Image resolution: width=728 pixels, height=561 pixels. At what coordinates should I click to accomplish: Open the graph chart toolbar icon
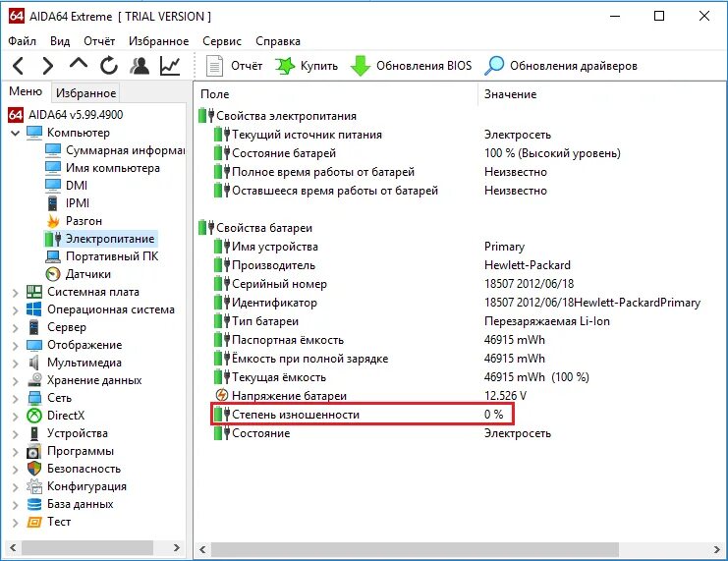(169, 66)
